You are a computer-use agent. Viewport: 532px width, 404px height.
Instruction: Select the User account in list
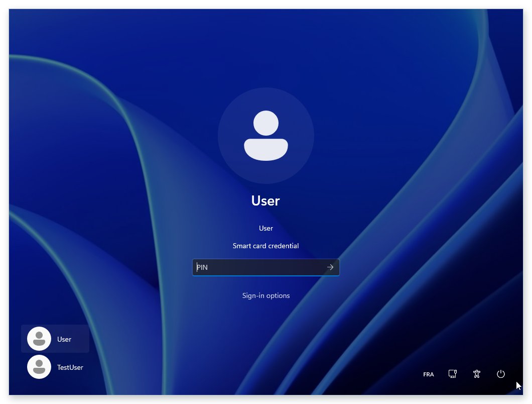[x=55, y=339]
